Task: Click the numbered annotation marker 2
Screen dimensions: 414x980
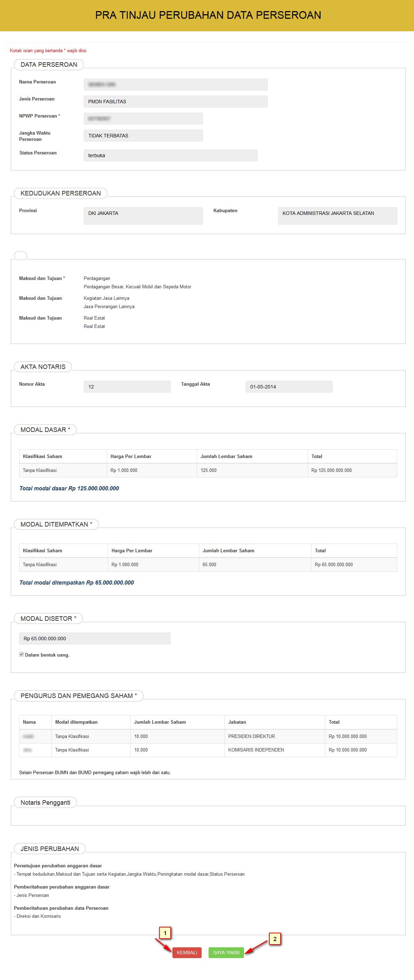Action: [275, 939]
